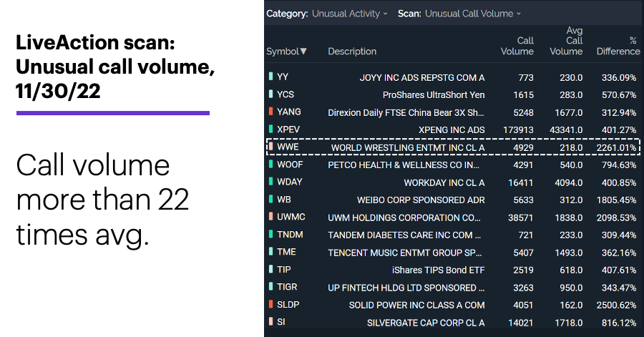Sort by % Difference column header
Screen dimensions: 644x337
pyautogui.click(x=618, y=46)
